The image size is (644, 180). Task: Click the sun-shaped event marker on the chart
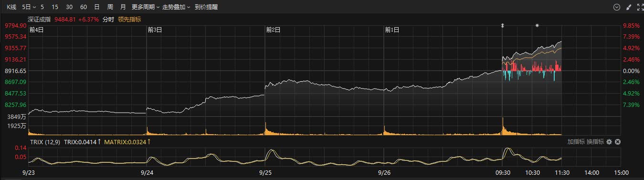(537, 25)
